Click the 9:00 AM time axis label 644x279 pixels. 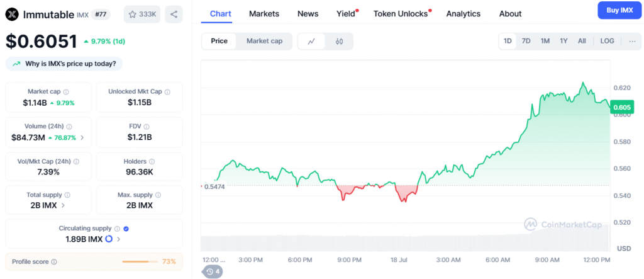pos(548,259)
